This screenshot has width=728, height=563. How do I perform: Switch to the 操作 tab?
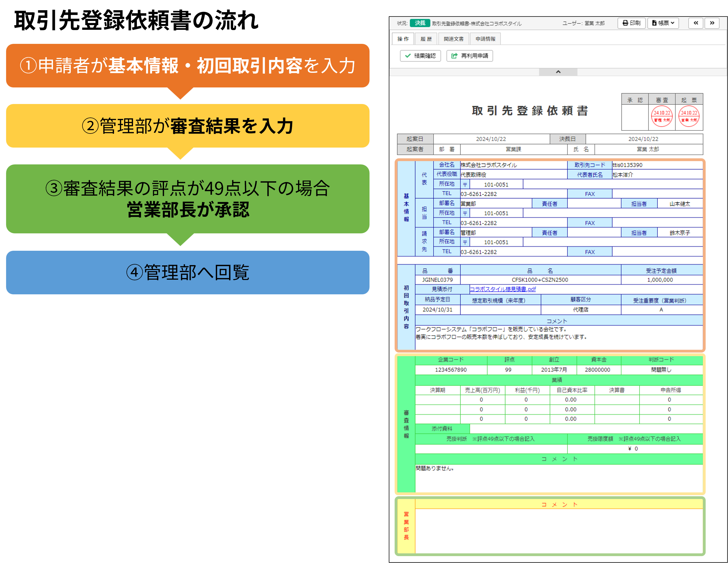point(403,39)
